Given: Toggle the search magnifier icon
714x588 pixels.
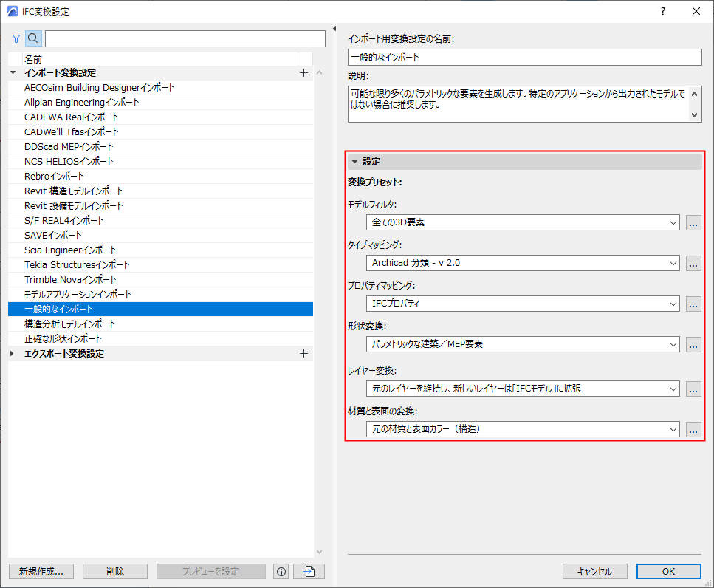Looking at the screenshot, I should 33,38.
